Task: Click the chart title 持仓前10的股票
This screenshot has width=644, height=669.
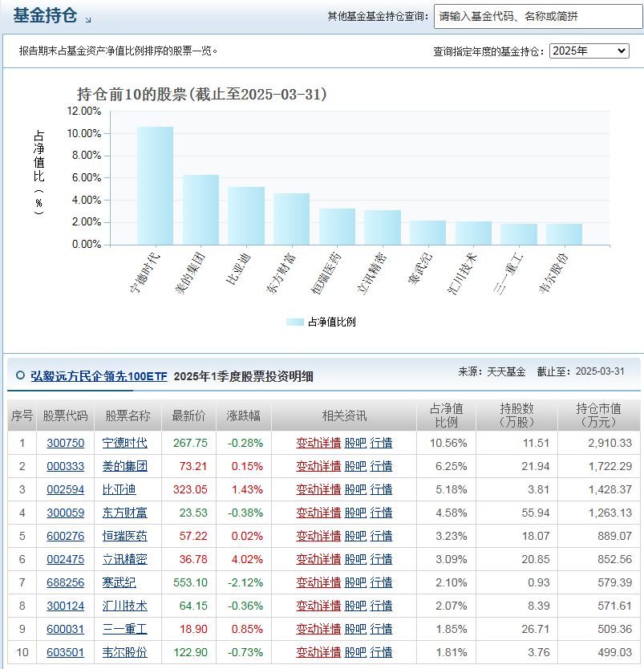Action: [202, 95]
